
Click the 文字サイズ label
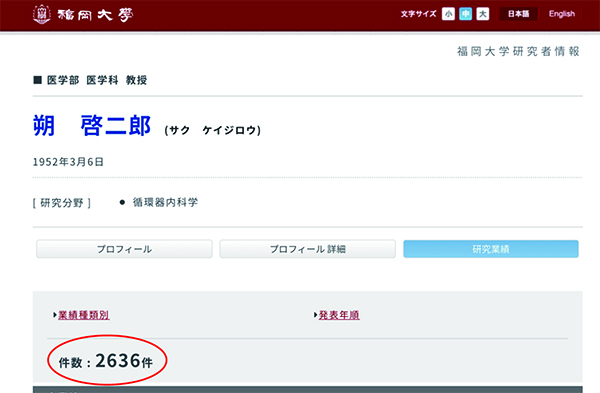coord(419,14)
